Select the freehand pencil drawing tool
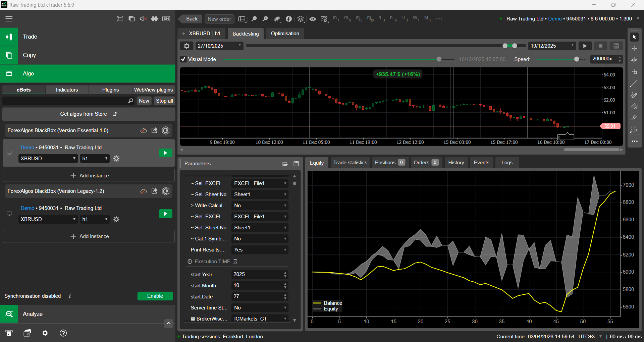The image size is (644, 342). tap(634, 95)
